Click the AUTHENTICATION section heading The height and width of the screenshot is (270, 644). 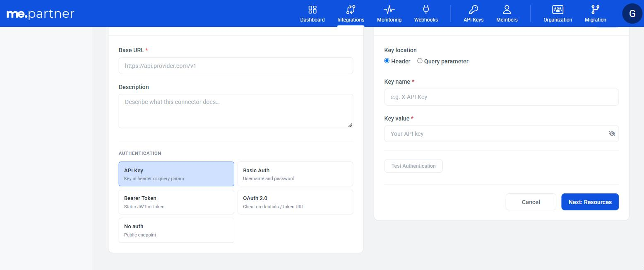click(x=140, y=153)
